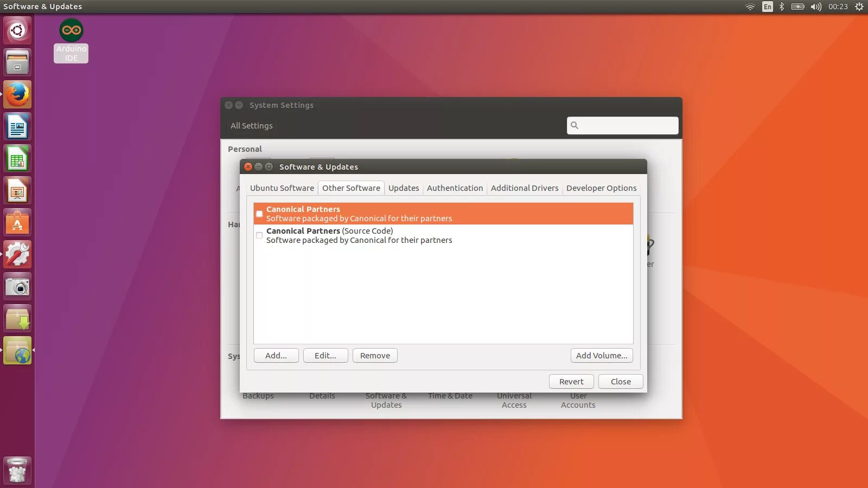Open the Ubuntu Dash search launcher

pyautogui.click(x=17, y=30)
